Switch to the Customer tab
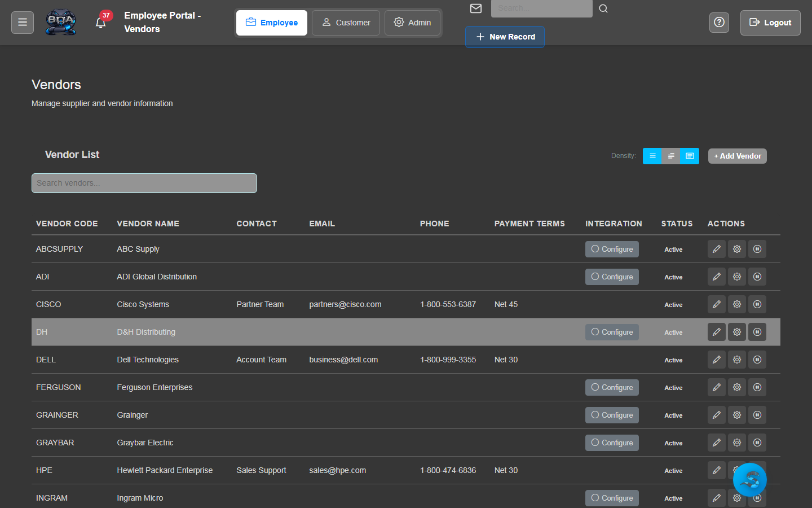 pyautogui.click(x=346, y=23)
